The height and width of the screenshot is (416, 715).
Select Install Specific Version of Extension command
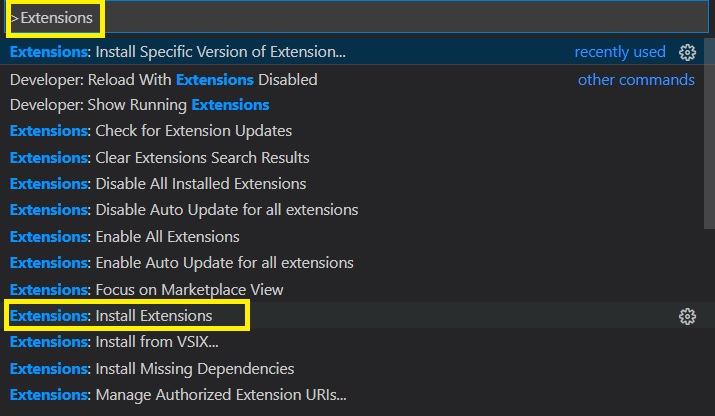click(352, 52)
